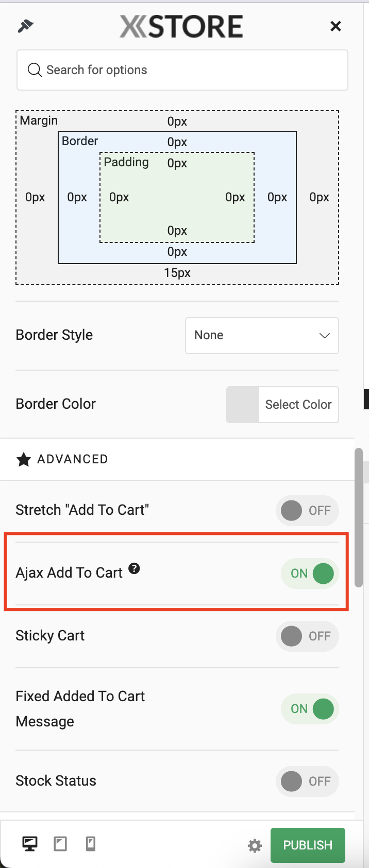Image resolution: width=369 pixels, height=868 pixels.
Task: Click the search magnifier icon
Action: [x=35, y=70]
